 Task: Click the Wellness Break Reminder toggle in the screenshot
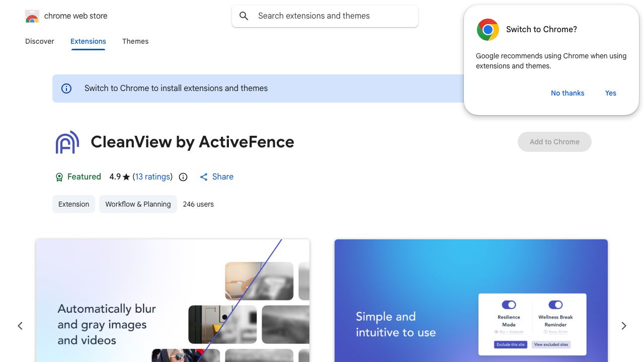pos(555,305)
